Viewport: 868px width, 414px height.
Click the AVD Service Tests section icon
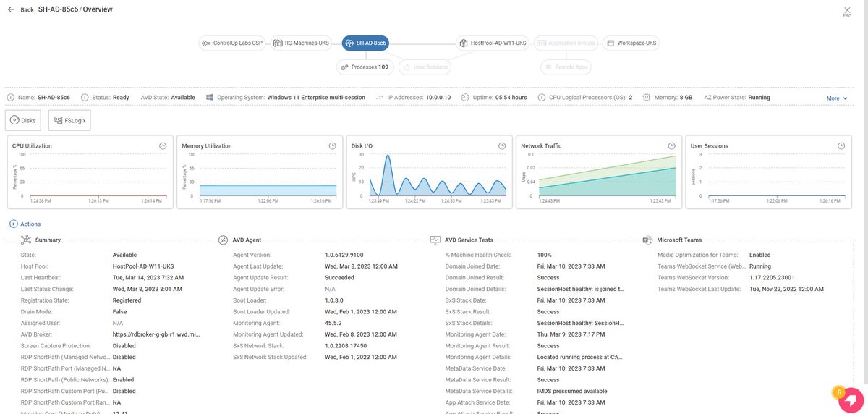(x=435, y=240)
